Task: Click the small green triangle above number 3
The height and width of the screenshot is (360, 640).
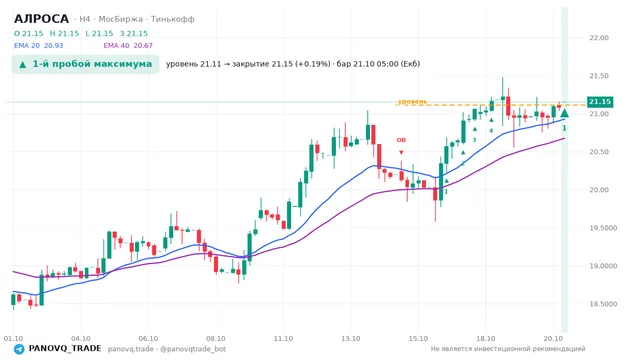Action: (475, 129)
